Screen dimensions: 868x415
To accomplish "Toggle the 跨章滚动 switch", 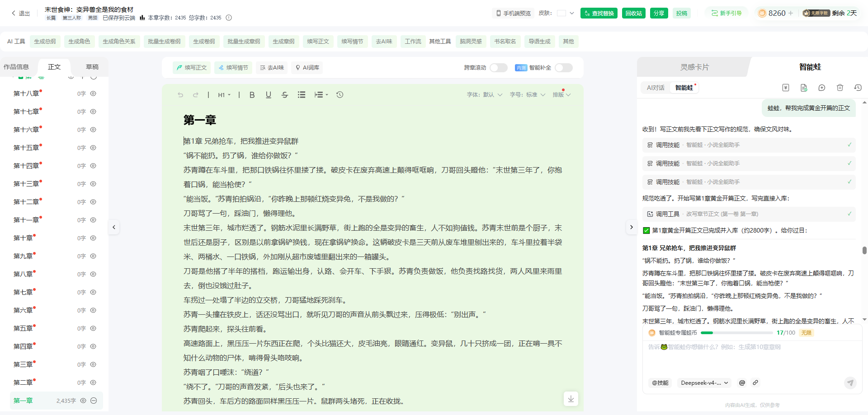I will click(x=499, y=68).
